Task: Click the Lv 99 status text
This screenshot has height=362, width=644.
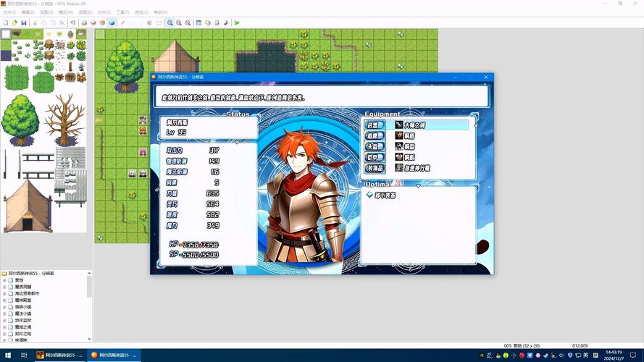Action: [x=176, y=132]
